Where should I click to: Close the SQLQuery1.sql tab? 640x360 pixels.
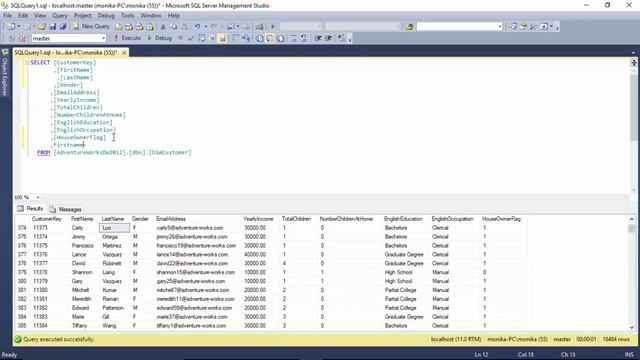[124, 53]
